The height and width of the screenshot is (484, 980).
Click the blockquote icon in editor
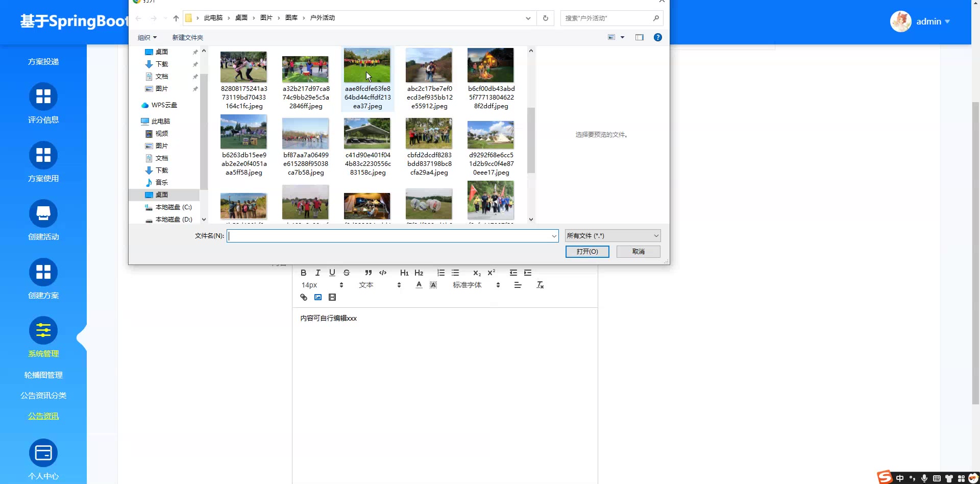[368, 273]
